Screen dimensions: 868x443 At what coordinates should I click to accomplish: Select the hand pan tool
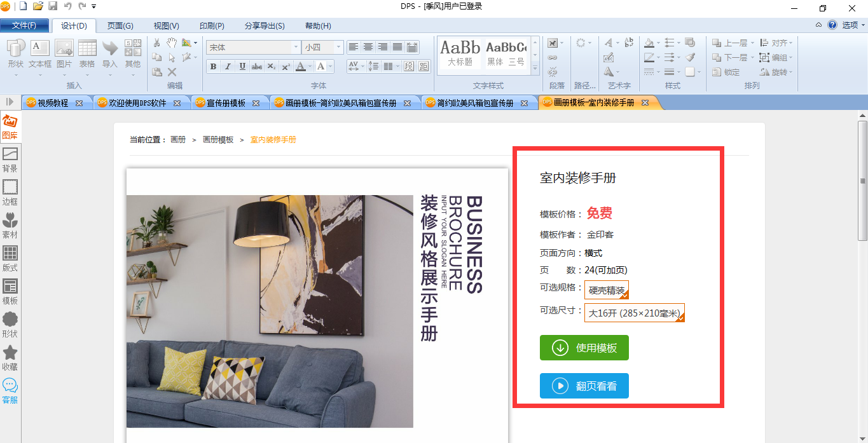pos(172,43)
